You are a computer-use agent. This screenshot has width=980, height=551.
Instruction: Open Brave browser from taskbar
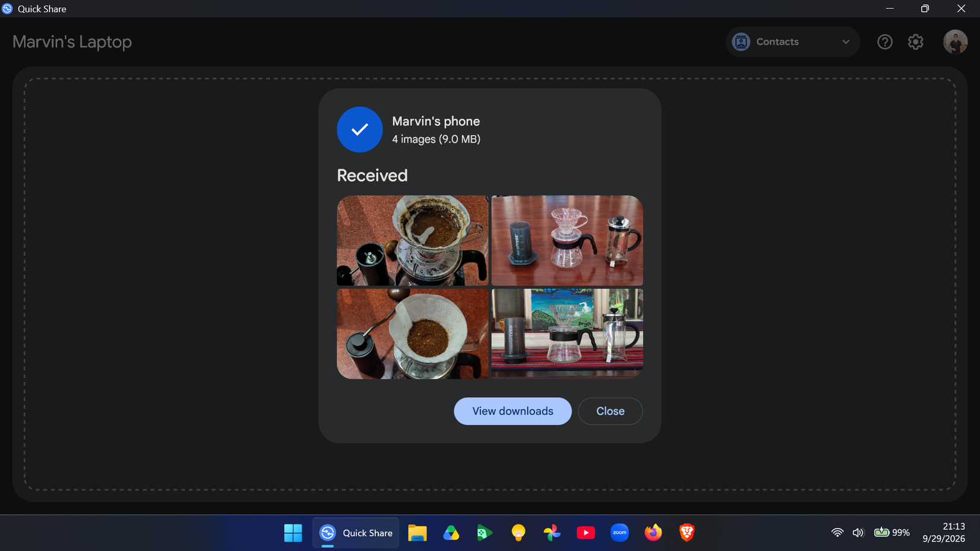687,533
